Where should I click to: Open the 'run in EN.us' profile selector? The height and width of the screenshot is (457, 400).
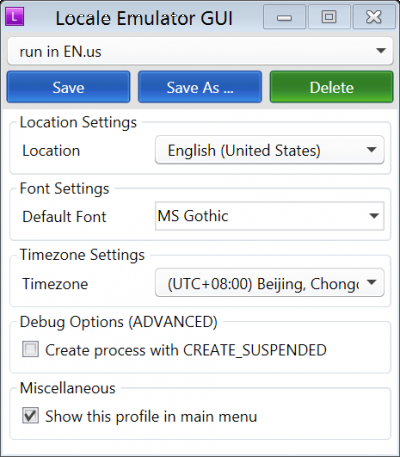[200, 51]
